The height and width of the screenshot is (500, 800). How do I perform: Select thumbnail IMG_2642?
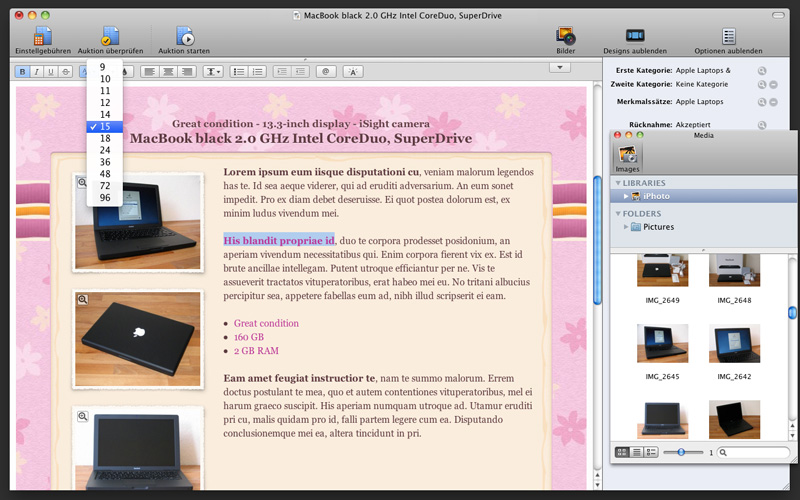click(734, 343)
